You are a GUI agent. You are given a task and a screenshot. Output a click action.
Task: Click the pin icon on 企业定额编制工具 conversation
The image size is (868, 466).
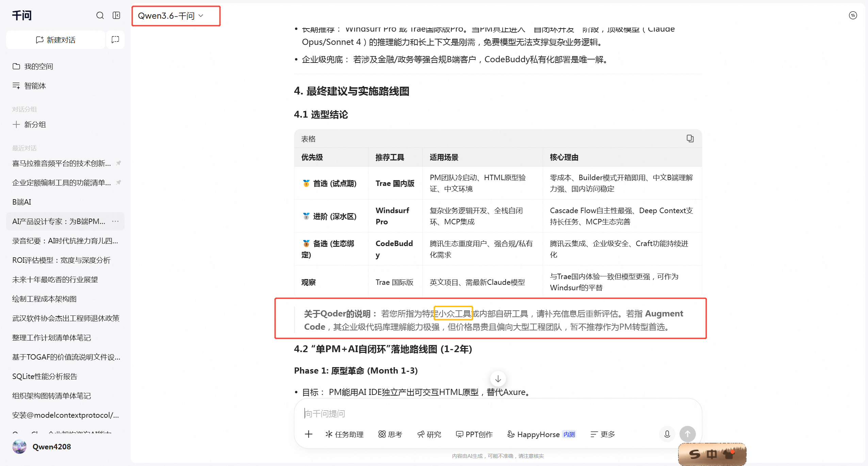pyautogui.click(x=118, y=183)
